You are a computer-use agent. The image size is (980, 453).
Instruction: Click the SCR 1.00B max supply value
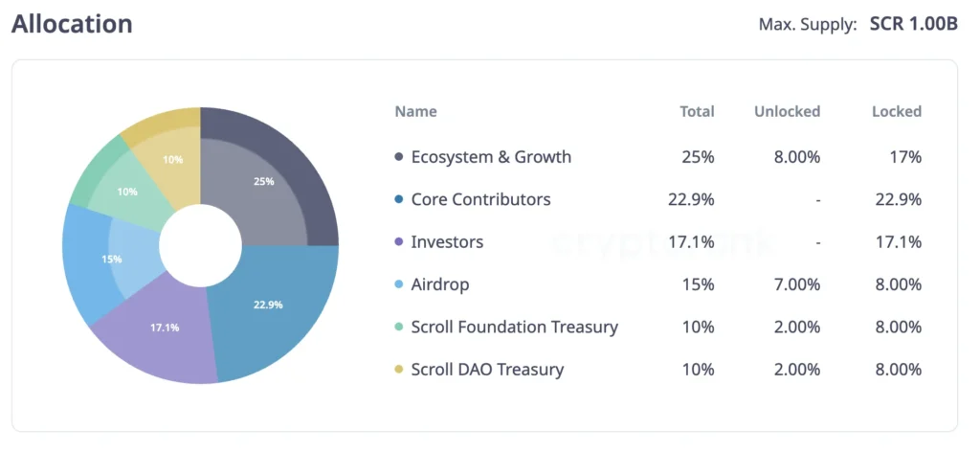point(913,24)
